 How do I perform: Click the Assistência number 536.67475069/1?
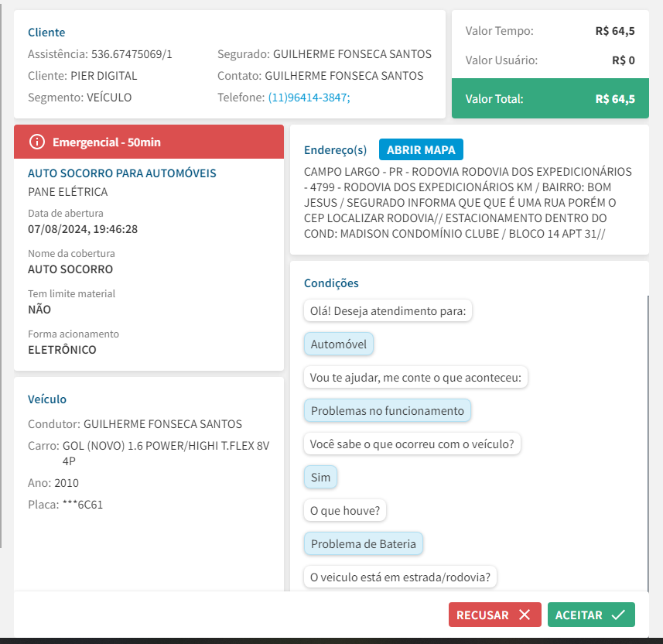[x=132, y=54]
